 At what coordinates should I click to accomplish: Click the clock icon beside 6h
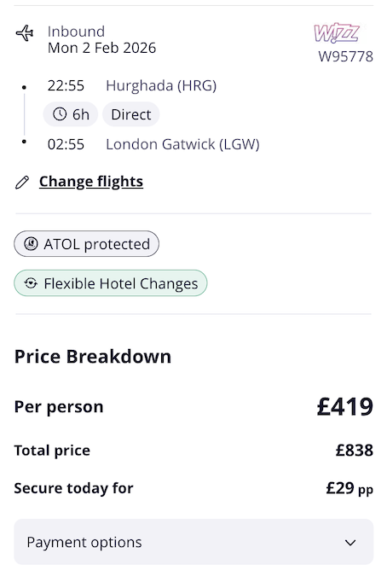pos(60,114)
